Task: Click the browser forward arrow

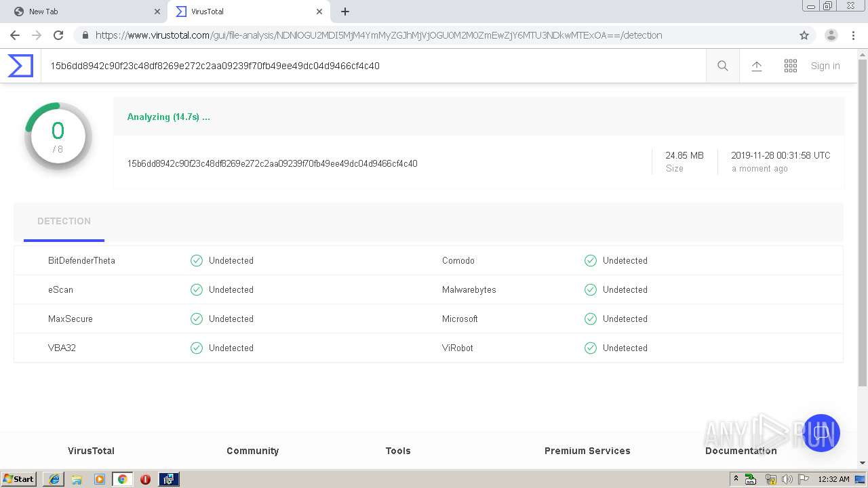Action: click(37, 35)
